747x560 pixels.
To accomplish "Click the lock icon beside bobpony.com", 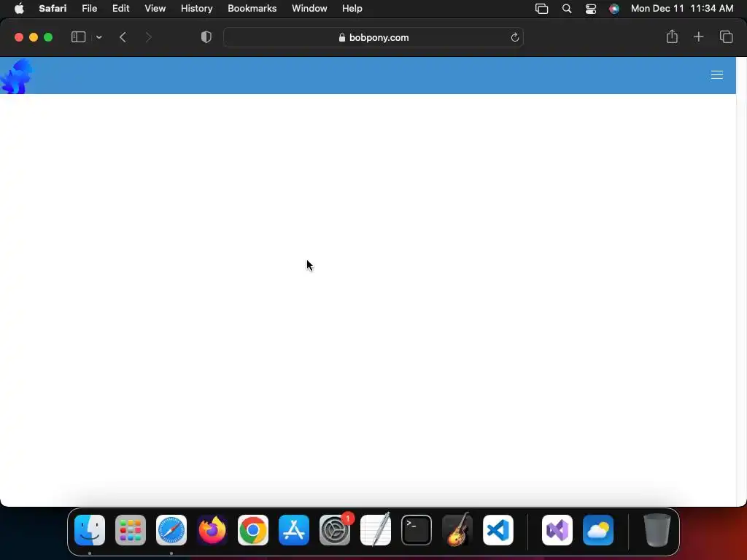I will point(342,38).
